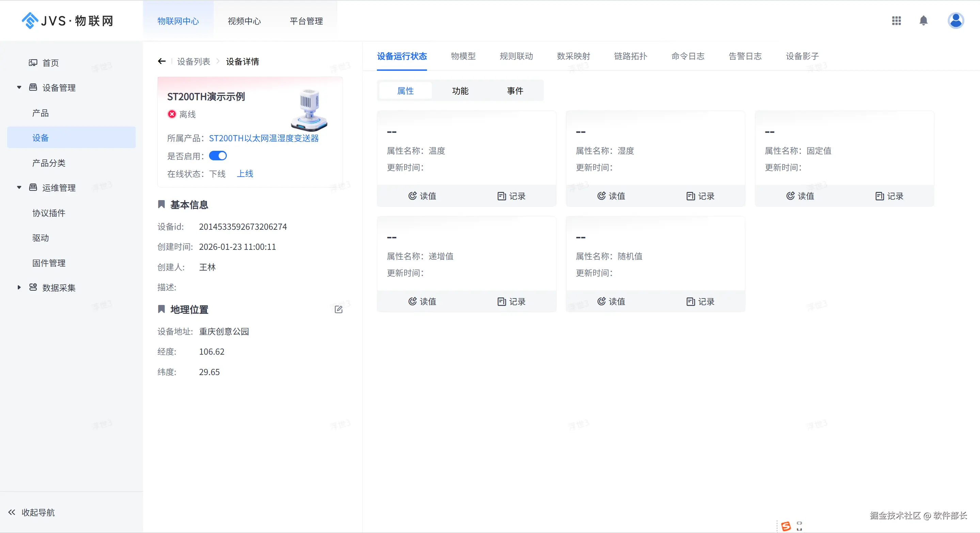Viewport: 980px width, 533px height.
Task: Open the 告警日志 tab
Action: [x=745, y=56]
